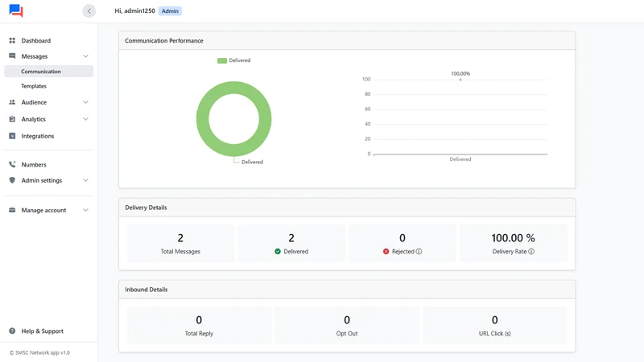644x362 pixels.
Task: Click the Analytics report icon
Action: [x=12, y=119]
